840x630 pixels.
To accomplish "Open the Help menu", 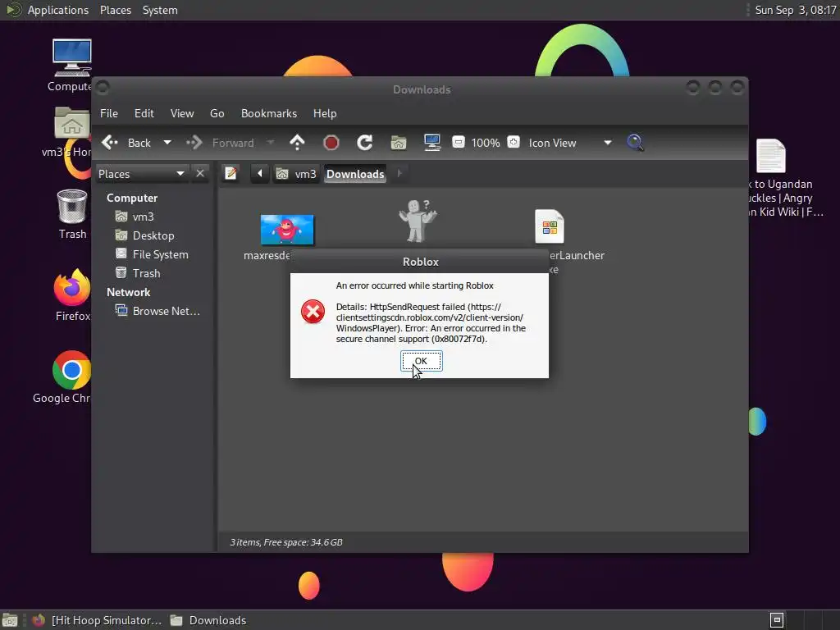I will tap(325, 113).
